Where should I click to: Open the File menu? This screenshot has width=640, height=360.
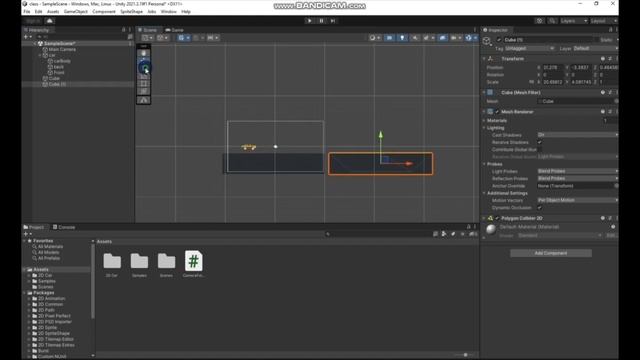(27, 12)
